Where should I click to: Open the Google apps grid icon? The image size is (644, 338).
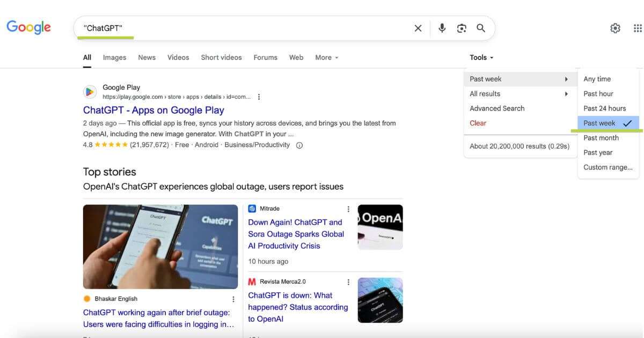[638, 28]
